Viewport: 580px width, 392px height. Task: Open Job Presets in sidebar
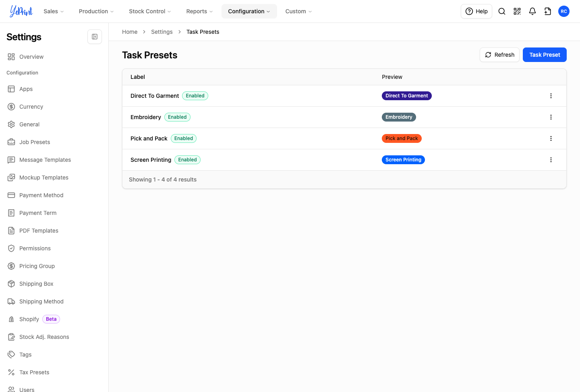tap(54, 142)
